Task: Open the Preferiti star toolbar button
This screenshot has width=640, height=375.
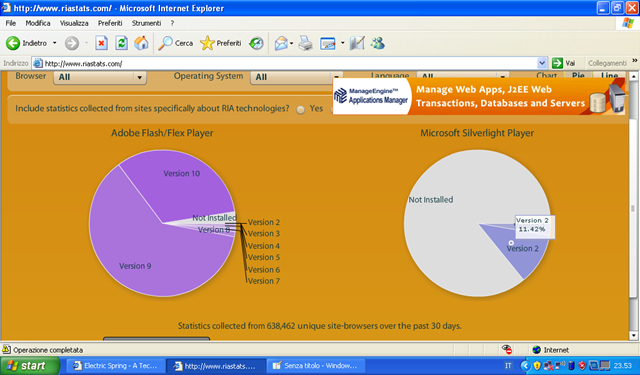Action: [x=220, y=43]
